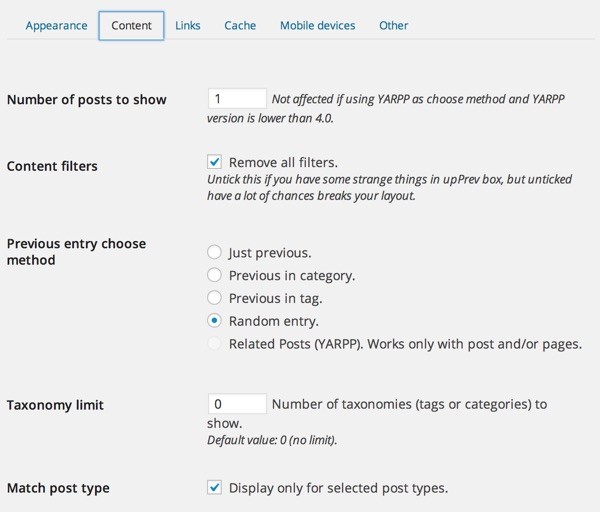Select the Random entry radio button
The image size is (600, 512).
(x=214, y=321)
